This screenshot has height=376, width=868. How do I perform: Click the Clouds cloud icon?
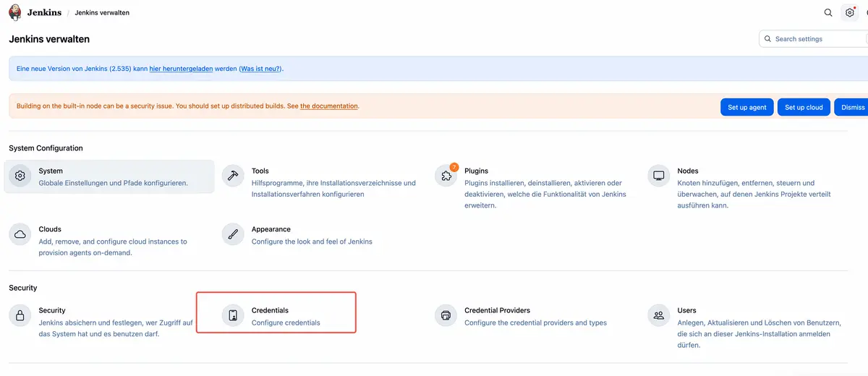[20, 234]
